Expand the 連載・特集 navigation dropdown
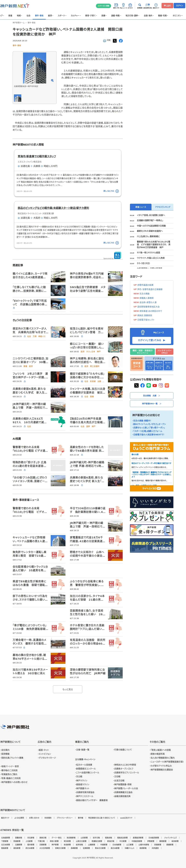The image size is (186, 868). click(x=116, y=16)
